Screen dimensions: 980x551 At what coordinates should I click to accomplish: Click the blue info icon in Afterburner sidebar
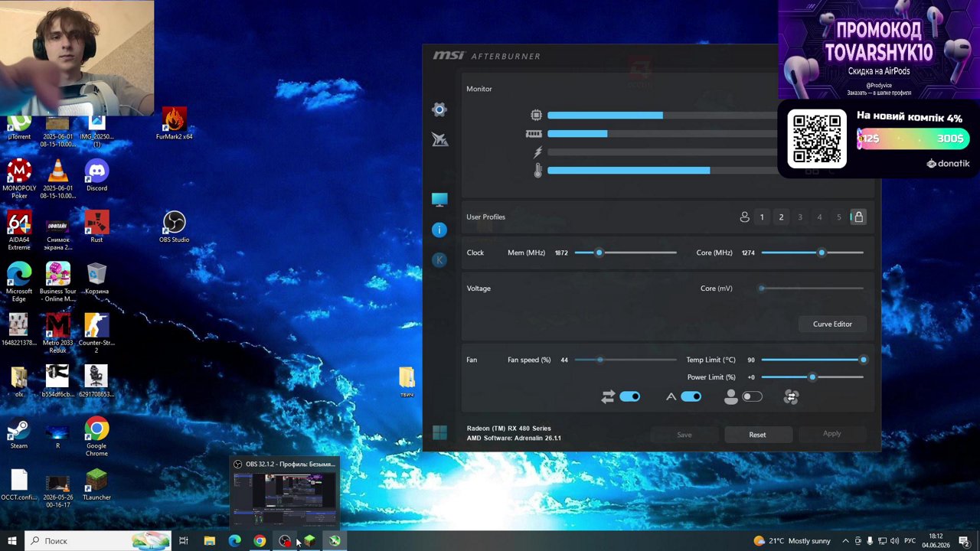click(x=439, y=230)
